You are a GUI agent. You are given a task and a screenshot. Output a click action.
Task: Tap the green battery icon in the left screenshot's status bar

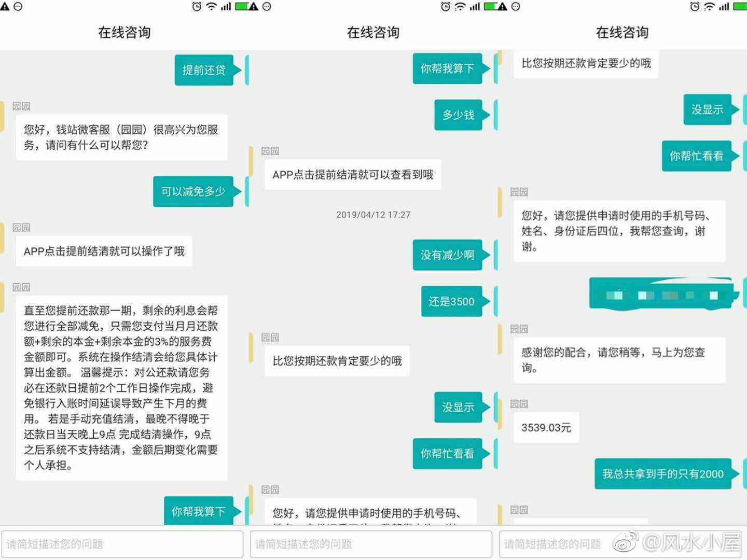242,6
